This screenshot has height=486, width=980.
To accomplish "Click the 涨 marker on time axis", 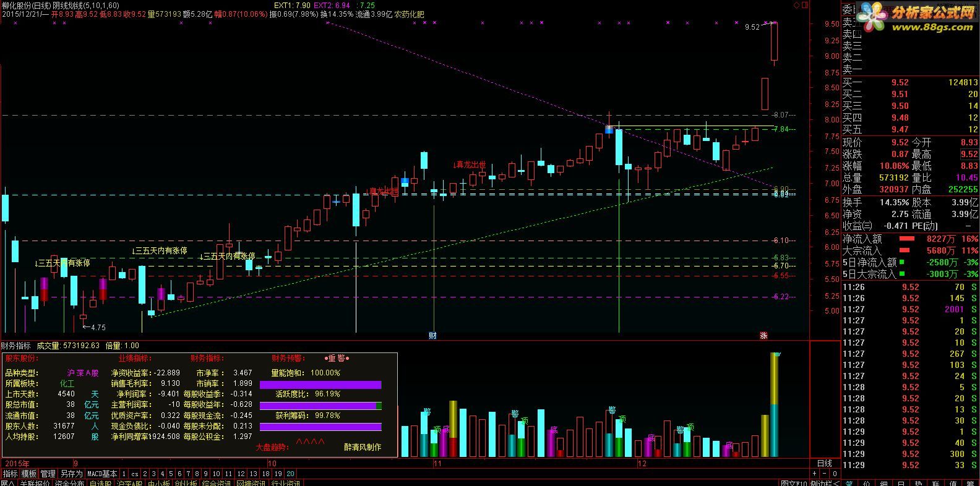I will [763, 336].
